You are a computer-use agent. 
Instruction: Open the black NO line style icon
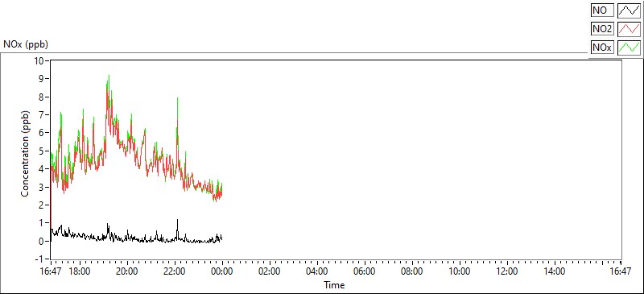pyautogui.click(x=630, y=10)
